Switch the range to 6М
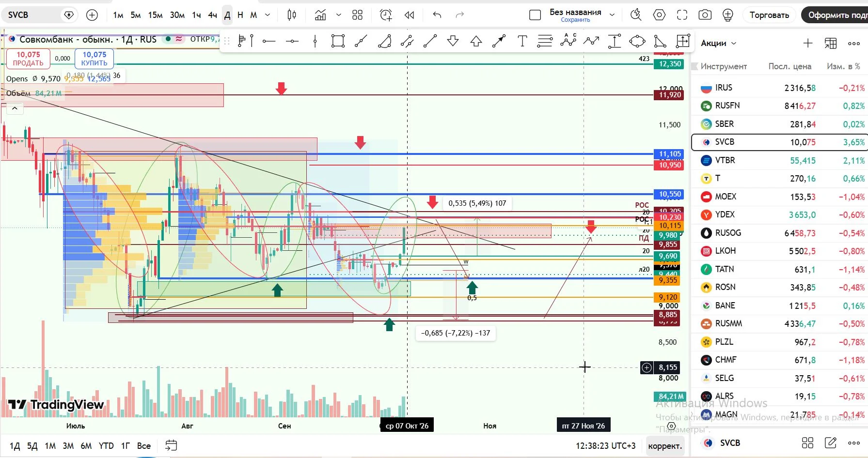This screenshot has height=458, width=868. (x=86, y=446)
